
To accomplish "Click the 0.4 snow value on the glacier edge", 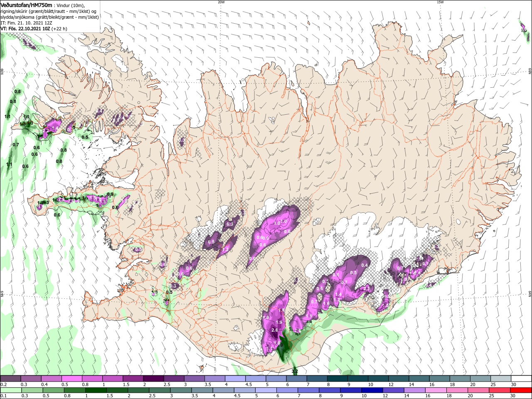I will [x=365, y=265].
